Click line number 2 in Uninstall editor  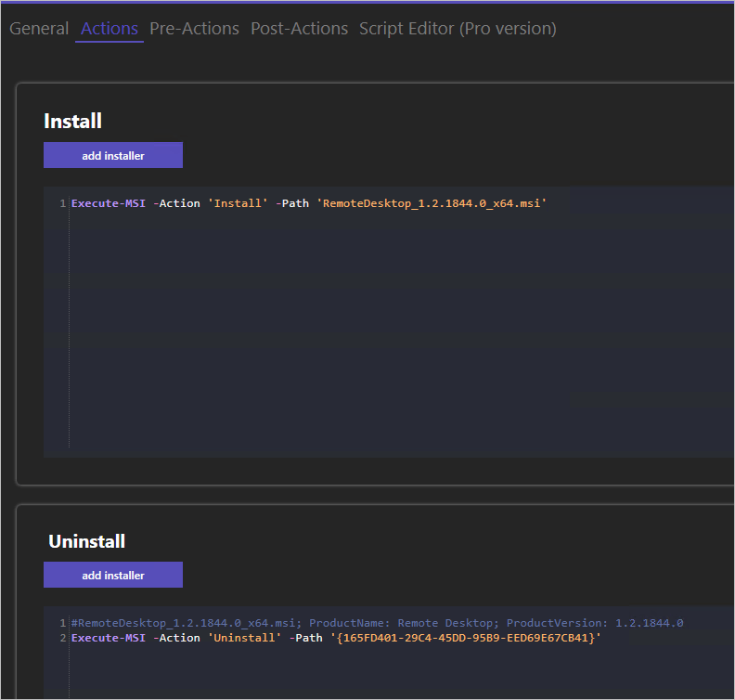pos(63,638)
